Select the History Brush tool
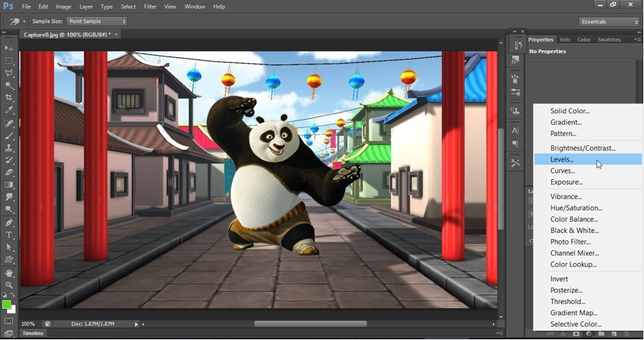 click(x=9, y=160)
